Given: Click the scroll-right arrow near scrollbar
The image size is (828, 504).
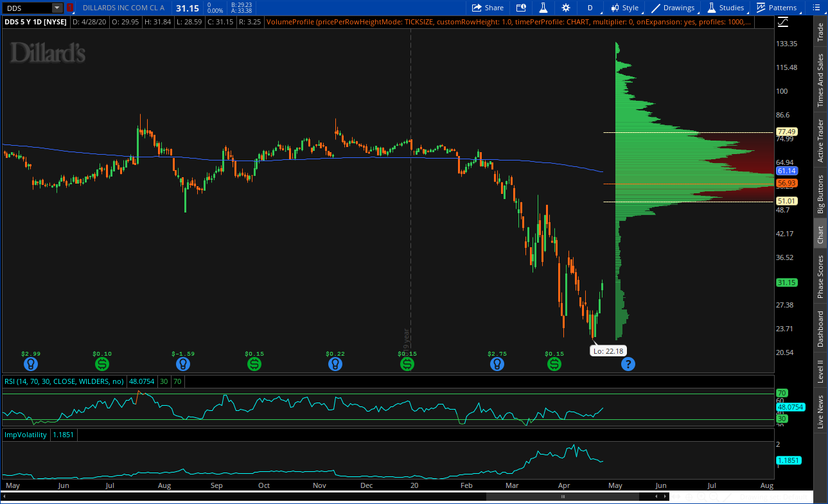Looking at the screenshot, I should tap(664, 496).
